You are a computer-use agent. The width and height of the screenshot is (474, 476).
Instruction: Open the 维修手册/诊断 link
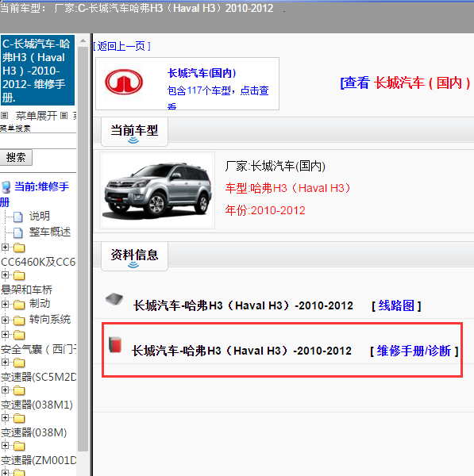pyautogui.click(x=414, y=351)
